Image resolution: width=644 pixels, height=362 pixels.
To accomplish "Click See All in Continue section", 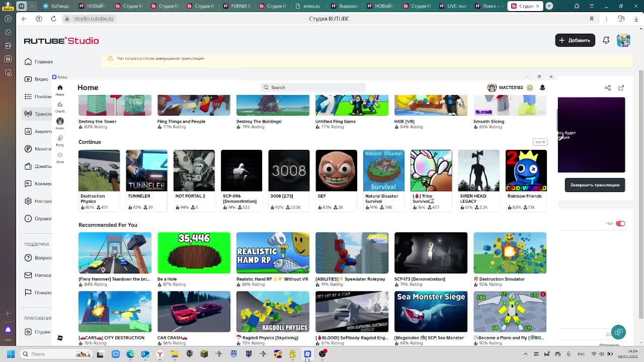I will (540, 142).
